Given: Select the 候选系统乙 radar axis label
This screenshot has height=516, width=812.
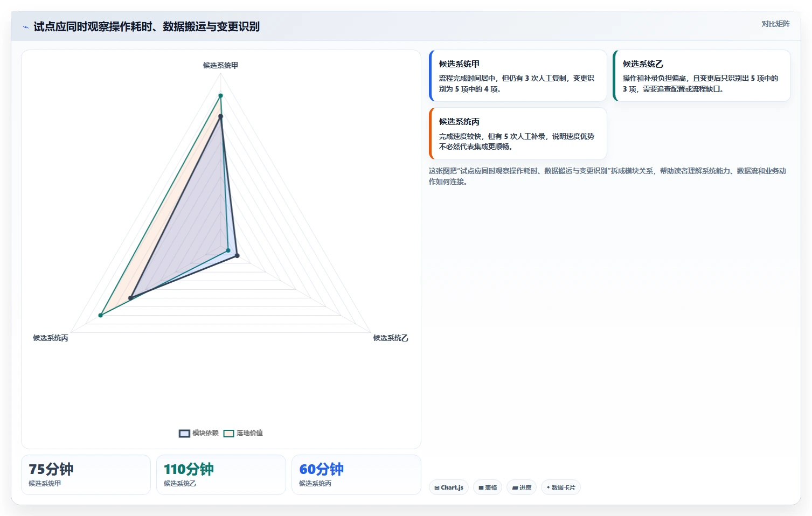Looking at the screenshot, I should 391,338.
